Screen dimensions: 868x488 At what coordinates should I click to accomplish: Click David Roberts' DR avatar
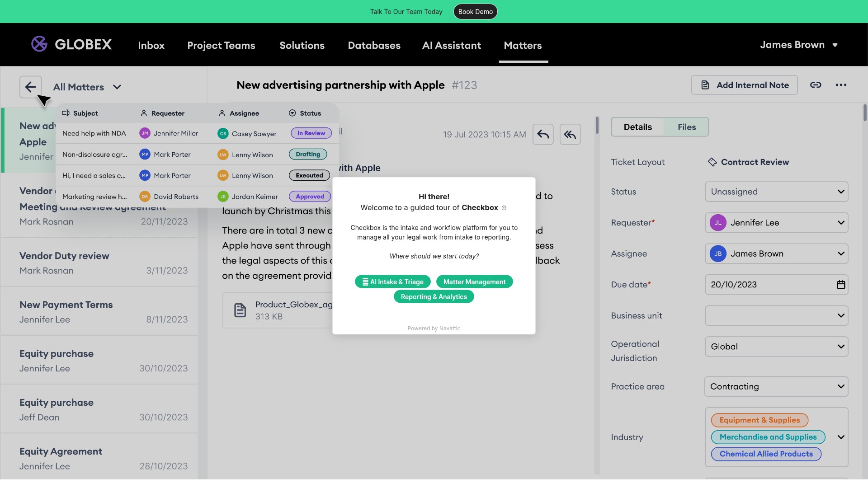point(145,197)
